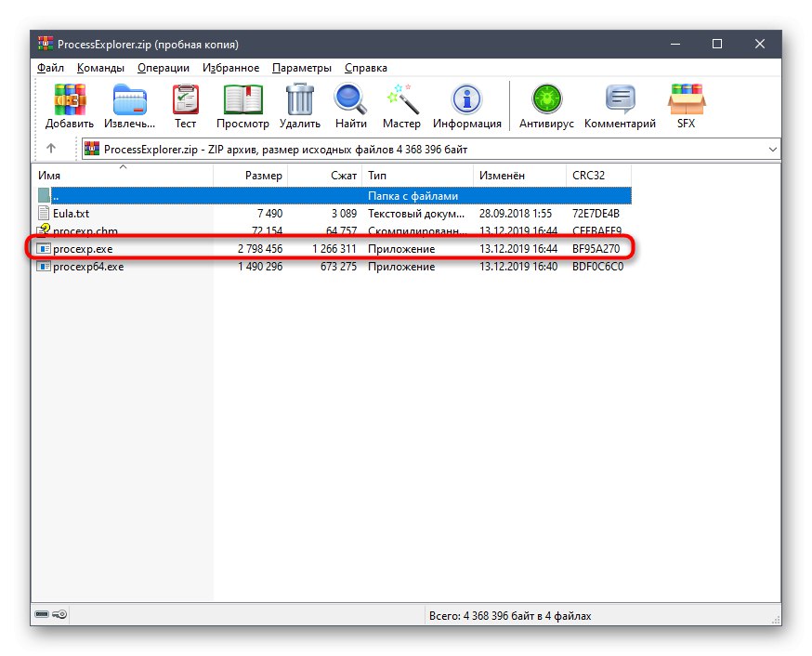Select the procexp.exe file name
Image resolution: width=812 pixels, height=656 pixels.
(83, 249)
